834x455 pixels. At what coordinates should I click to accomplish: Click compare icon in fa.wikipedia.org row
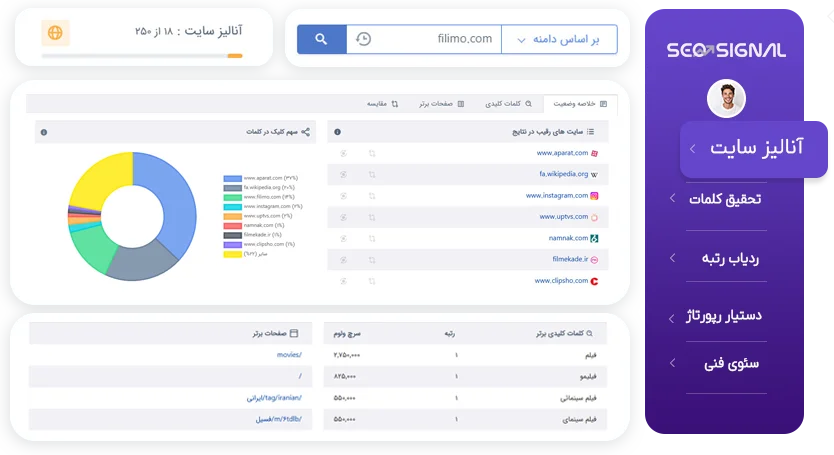click(x=372, y=175)
